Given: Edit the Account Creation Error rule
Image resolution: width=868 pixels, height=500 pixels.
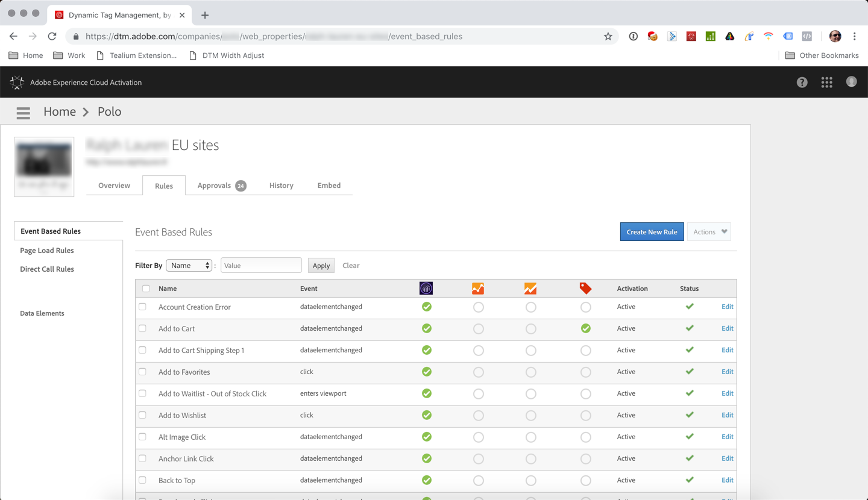Looking at the screenshot, I should [x=727, y=307].
